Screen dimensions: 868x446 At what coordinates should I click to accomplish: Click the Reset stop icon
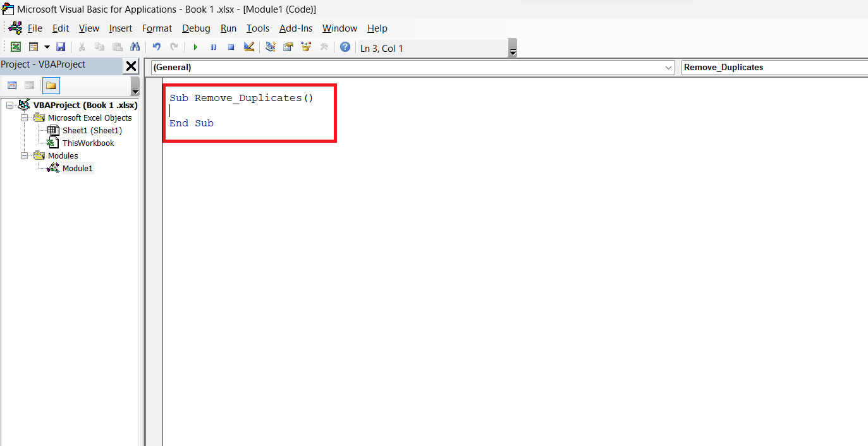pyautogui.click(x=231, y=47)
